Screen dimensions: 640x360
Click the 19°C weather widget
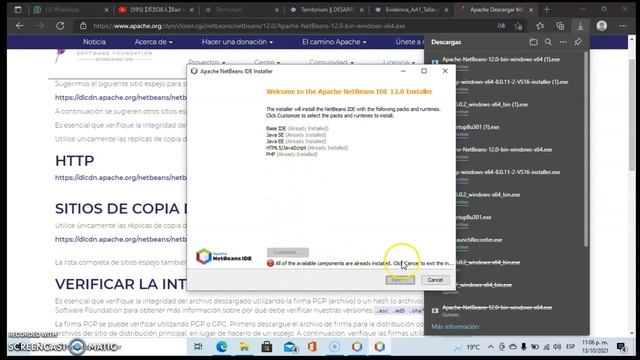click(x=468, y=347)
